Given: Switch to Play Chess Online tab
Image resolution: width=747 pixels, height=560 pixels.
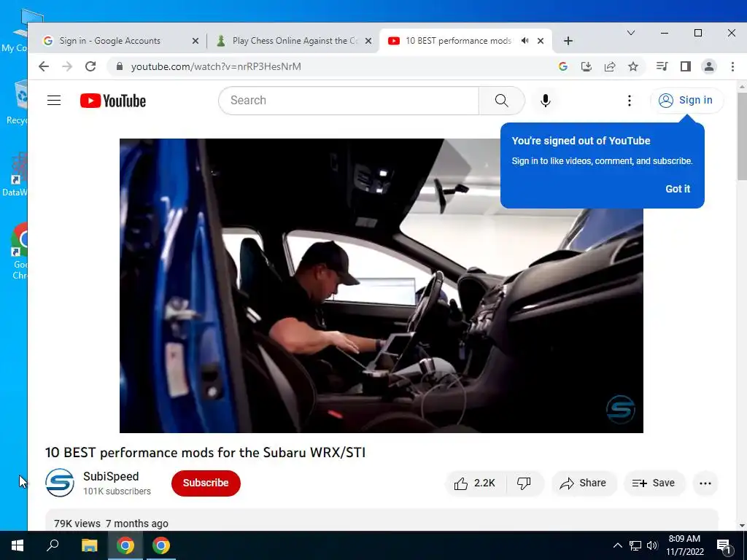Looking at the screenshot, I should pyautogui.click(x=295, y=41).
